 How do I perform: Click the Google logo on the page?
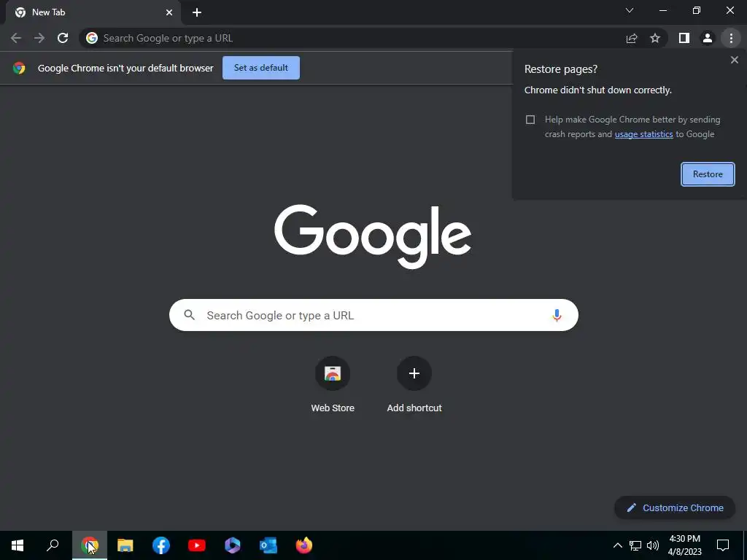373,237
